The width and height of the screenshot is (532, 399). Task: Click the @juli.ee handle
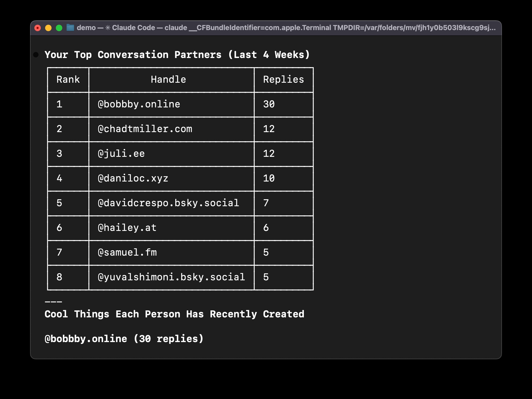point(121,154)
